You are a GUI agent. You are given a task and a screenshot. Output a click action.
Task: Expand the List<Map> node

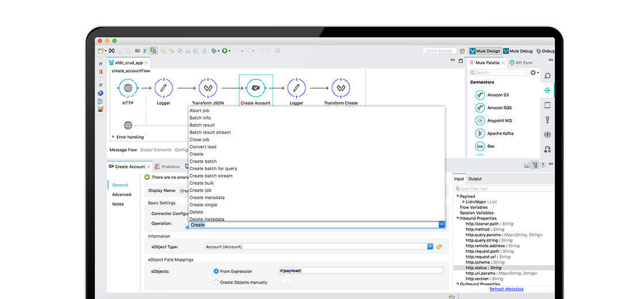(x=463, y=202)
